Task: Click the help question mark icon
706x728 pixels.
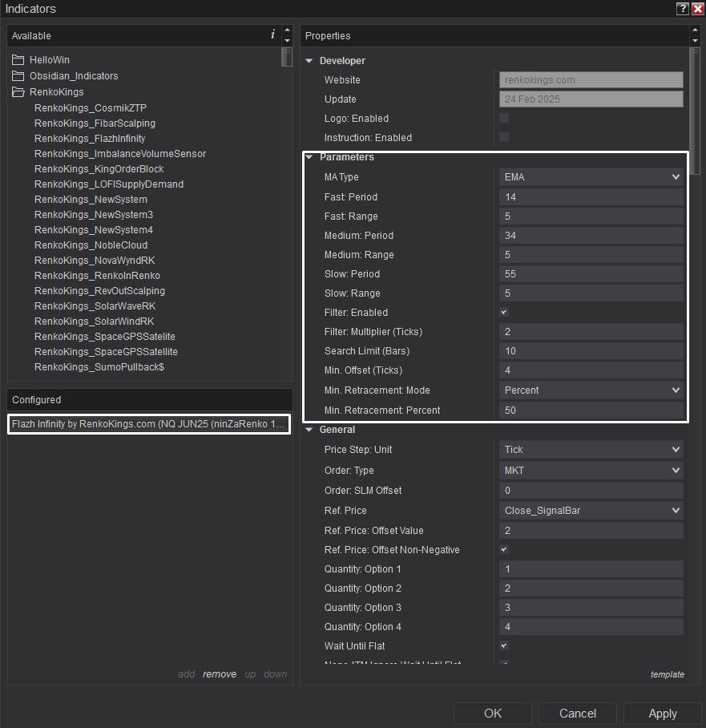Action: [x=682, y=9]
